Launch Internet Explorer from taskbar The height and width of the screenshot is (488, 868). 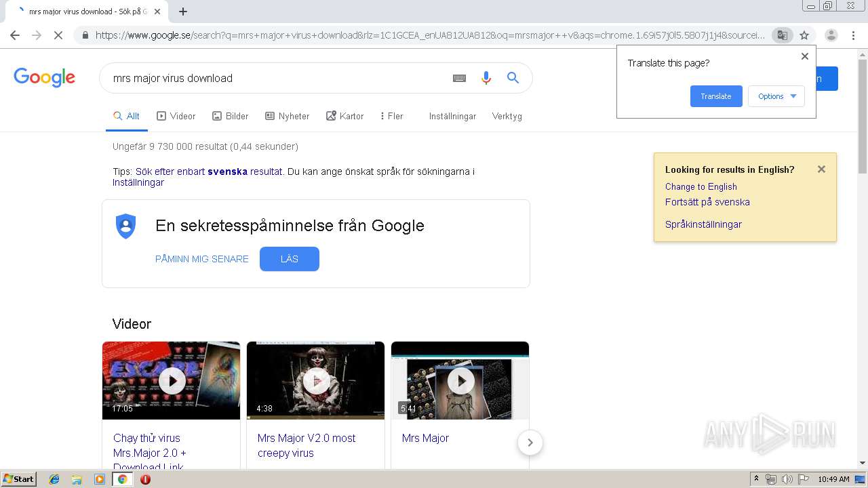(x=54, y=479)
